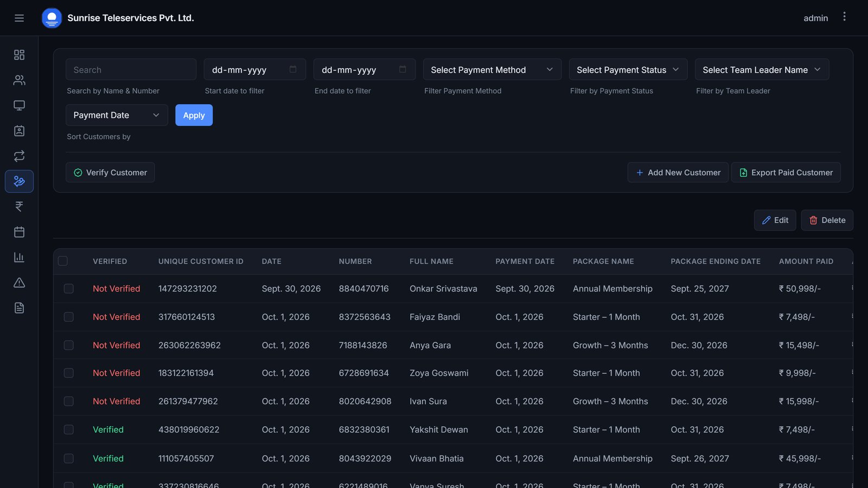Click Export Paid Customer
This screenshot has height=488, width=868.
786,172
